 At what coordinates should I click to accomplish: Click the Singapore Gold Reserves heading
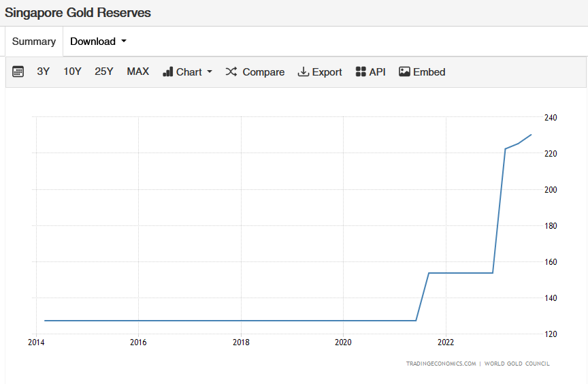pos(78,13)
